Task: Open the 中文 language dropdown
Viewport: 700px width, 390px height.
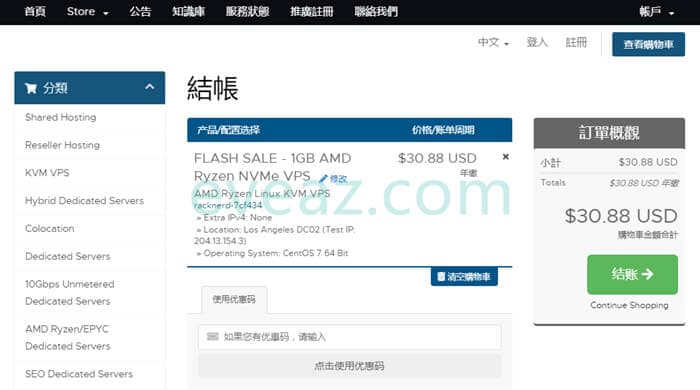Action: tap(493, 42)
